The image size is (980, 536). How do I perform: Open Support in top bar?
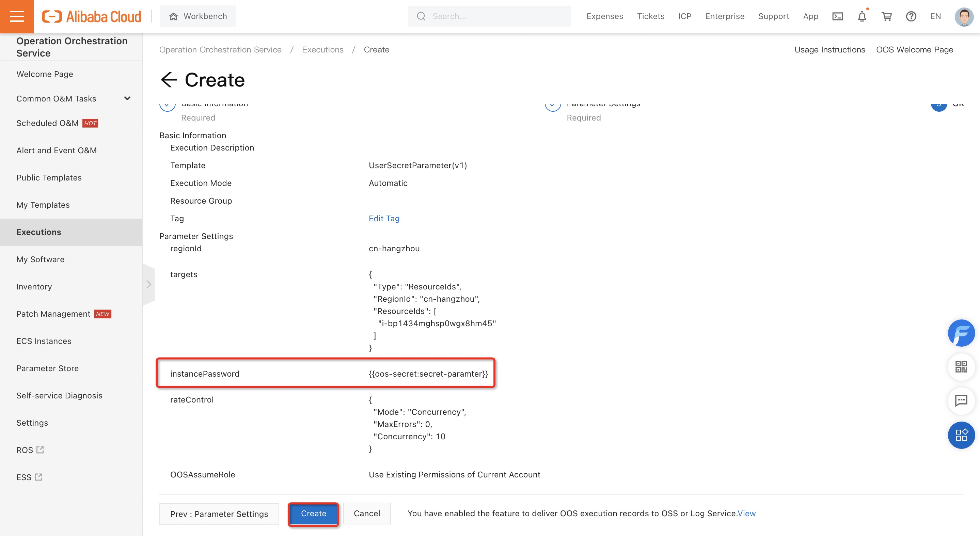(773, 16)
